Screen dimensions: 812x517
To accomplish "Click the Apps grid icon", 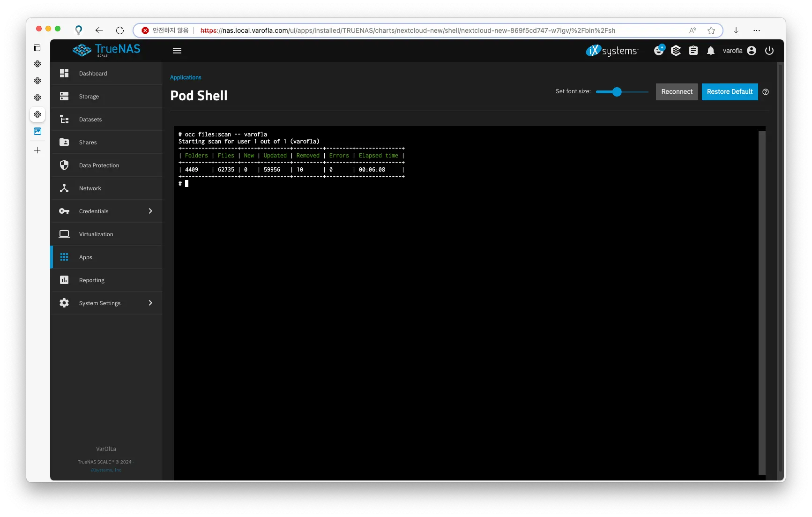I will [64, 257].
